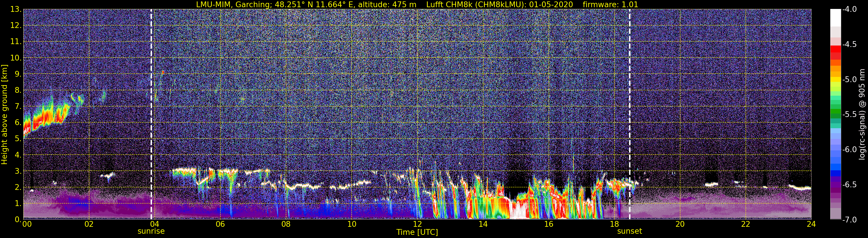Click the colorbar tick label -7.0
Screen dimensions: 868x238
click(x=850, y=220)
